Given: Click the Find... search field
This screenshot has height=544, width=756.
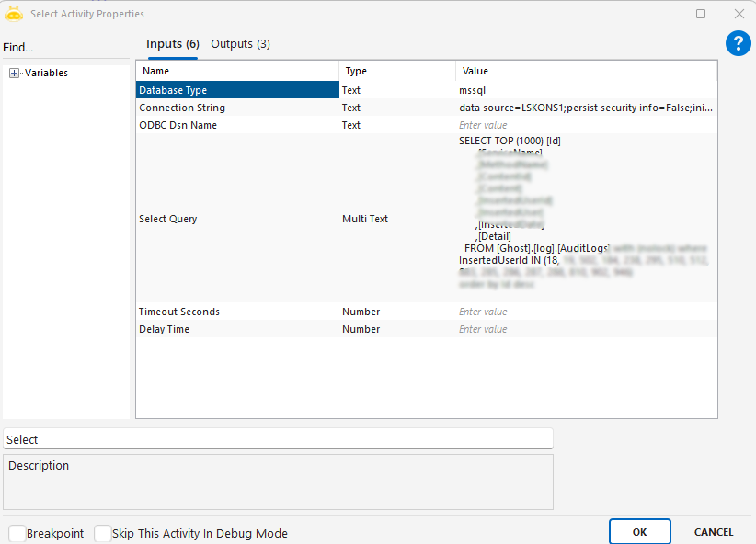Looking at the screenshot, I should point(64,48).
